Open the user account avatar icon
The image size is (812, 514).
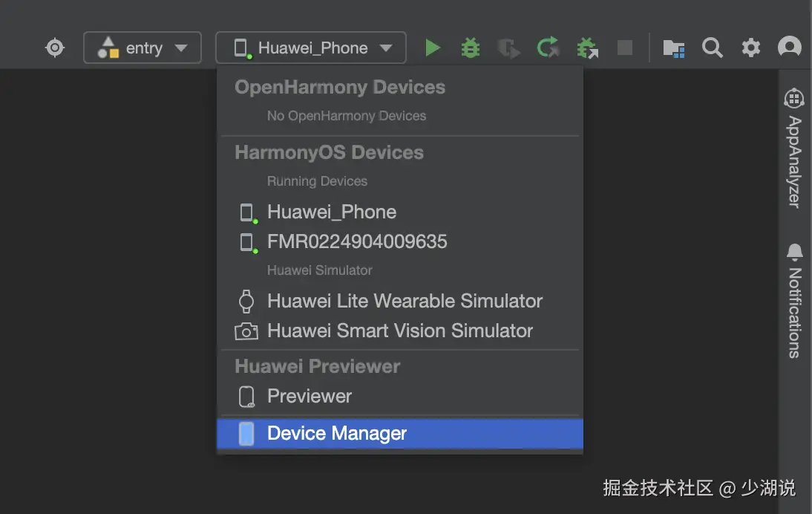pos(789,47)
